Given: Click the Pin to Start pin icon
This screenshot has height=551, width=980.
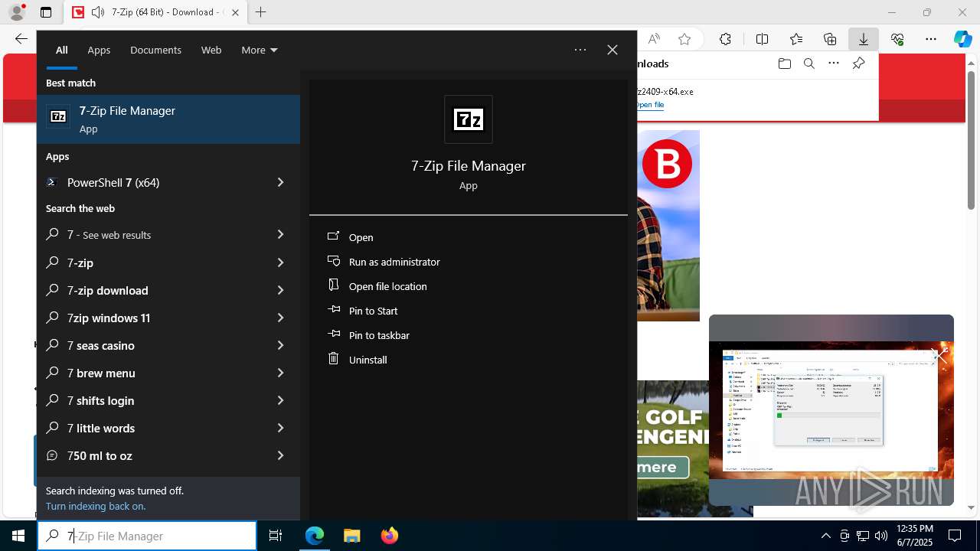Looking at the screenshot, I should tap(333, 310).
